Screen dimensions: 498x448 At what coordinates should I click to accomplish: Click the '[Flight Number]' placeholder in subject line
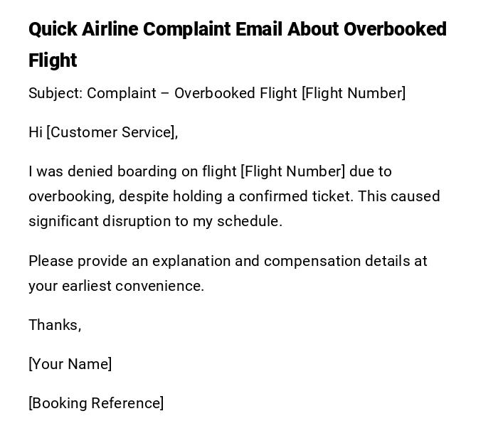pyautogui.click(x=353, y=93)
